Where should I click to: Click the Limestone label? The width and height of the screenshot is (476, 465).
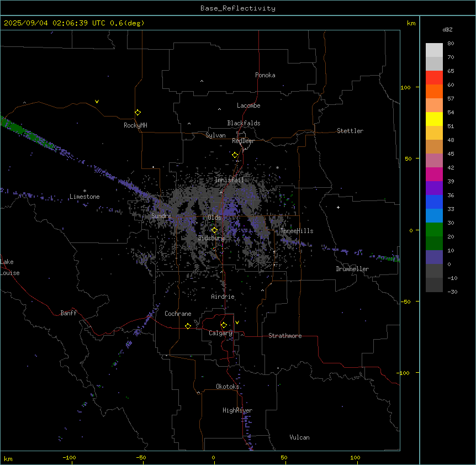(84, 197)
